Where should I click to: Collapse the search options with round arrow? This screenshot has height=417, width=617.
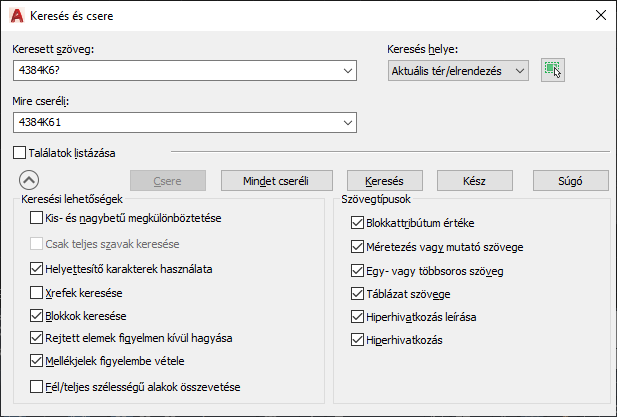pyautogui.click(x=28, y=181)
